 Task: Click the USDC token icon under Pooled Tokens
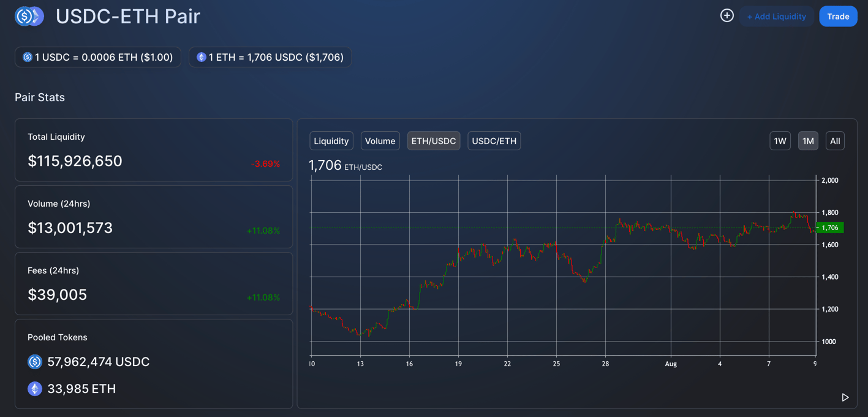coord(35,362)
